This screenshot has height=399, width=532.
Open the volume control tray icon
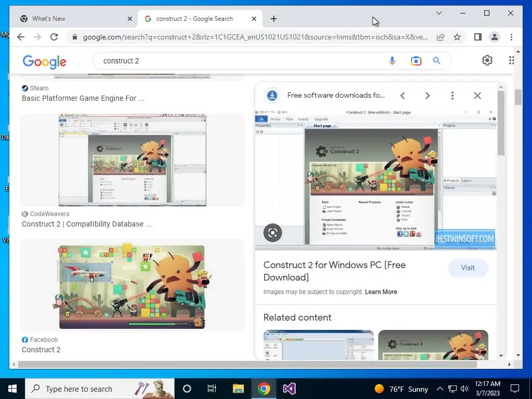click(464, 389)
